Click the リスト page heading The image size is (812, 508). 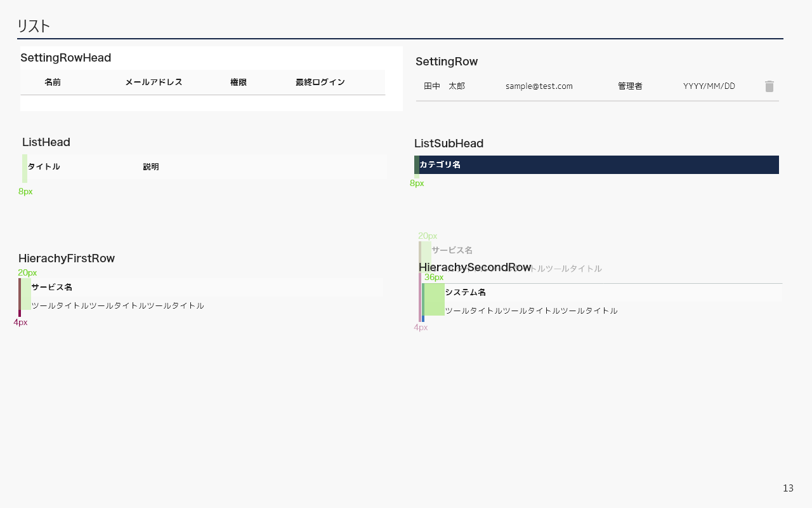coord(34,26)
